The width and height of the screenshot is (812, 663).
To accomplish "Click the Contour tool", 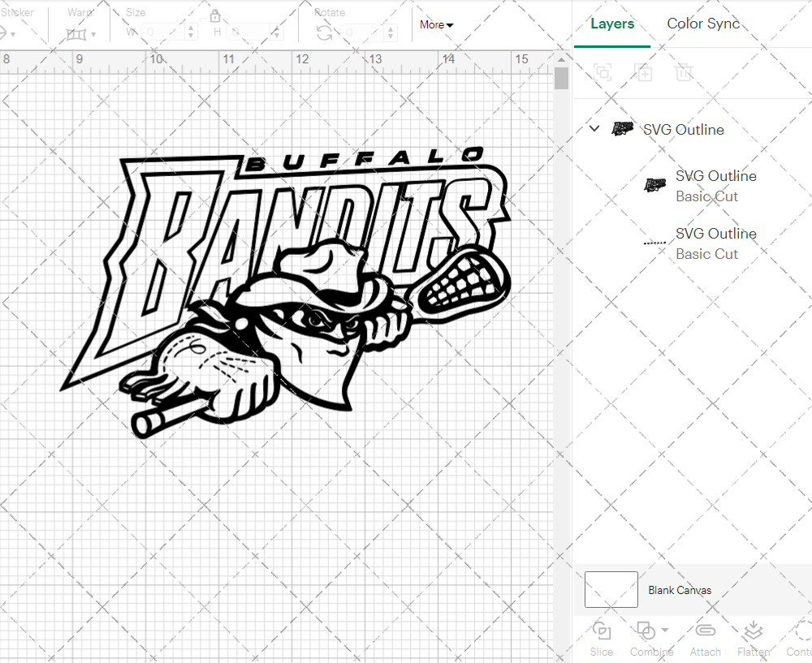I will click(797, 632).
